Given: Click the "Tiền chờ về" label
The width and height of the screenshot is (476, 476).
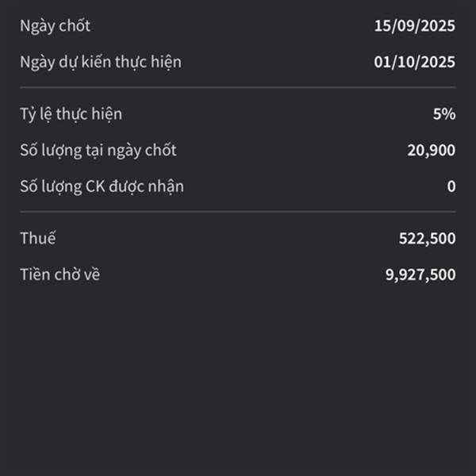Looking at the screenshot, I should pos(59,274).
